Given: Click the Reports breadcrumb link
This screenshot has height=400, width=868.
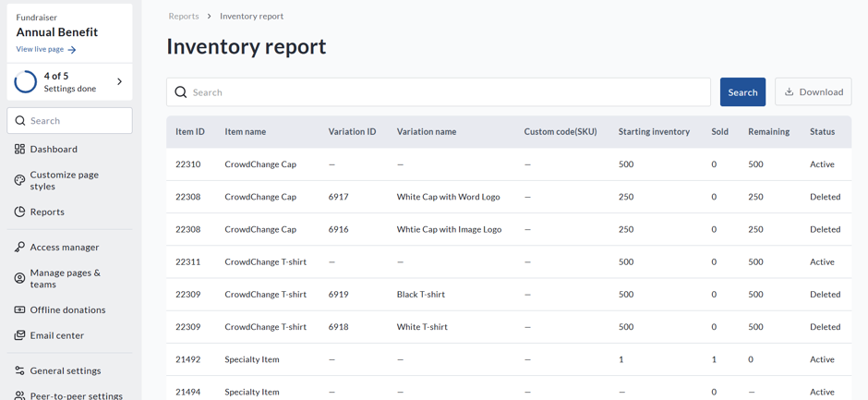Looking at the screenshot, I should pyautogui.click(x=184, y=16).
